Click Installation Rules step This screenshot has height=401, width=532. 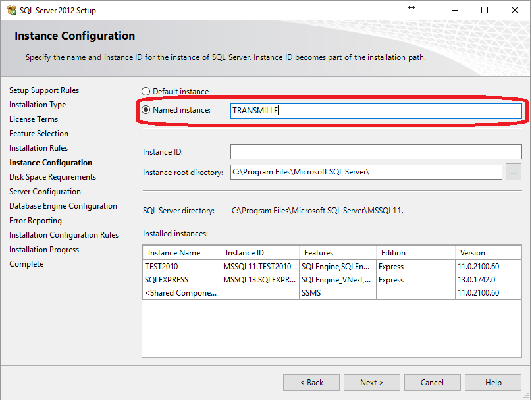pos(38,148)
